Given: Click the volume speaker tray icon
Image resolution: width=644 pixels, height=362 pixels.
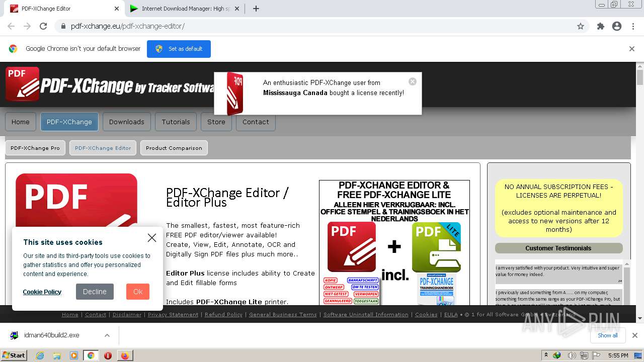Looking at the screenshot, I should (572, 355).
